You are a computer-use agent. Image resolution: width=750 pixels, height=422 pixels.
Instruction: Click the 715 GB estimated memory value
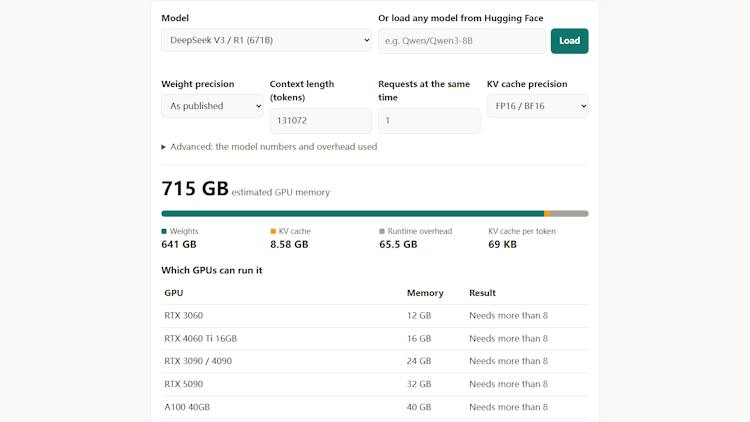coord(195,189)
